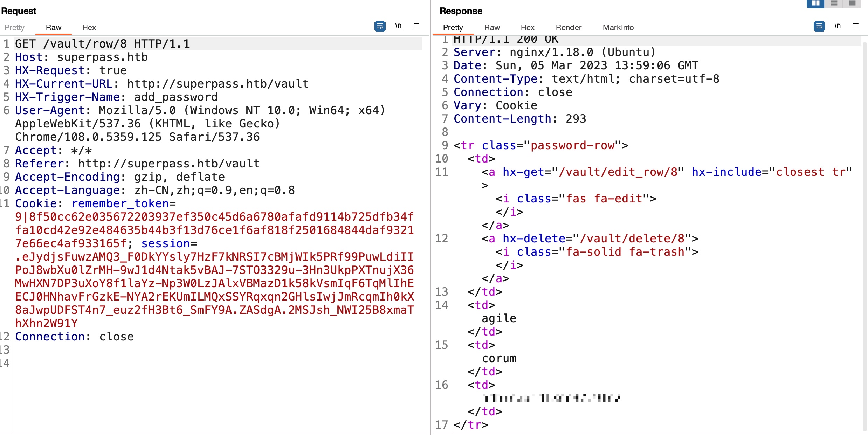Show \n characters in Response panel
The width and height of the screenshot is (868, 435).
838,26
